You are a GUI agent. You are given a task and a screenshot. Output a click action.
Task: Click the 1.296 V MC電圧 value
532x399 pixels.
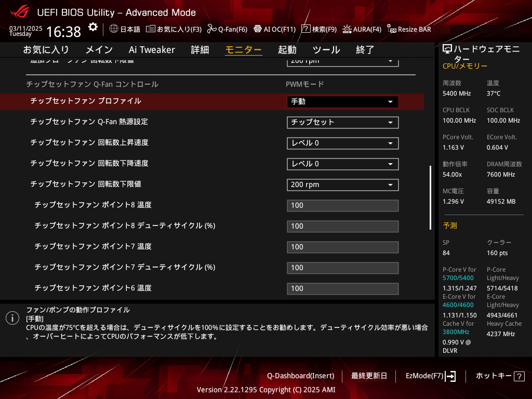point(453,202)
